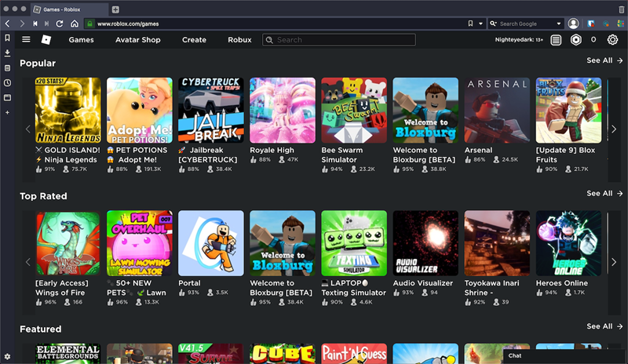Viewport: 628px width, 364px height.
Task: Expand the Search Google field dropdown arrow
Action: pyautogui.click(x=559, y=24)
